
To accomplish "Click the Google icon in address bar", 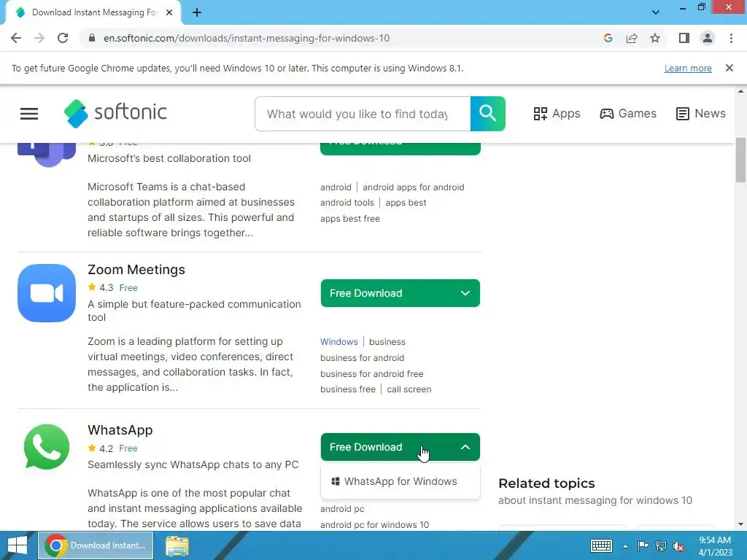I will tap(608, 38).
